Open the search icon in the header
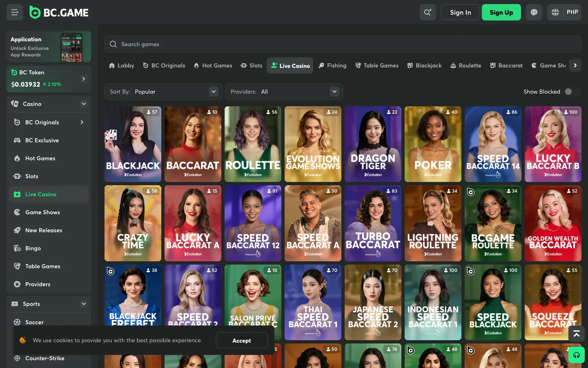This screenshot has height=368, width=588. pyautogui.click(x=428, y=12)
